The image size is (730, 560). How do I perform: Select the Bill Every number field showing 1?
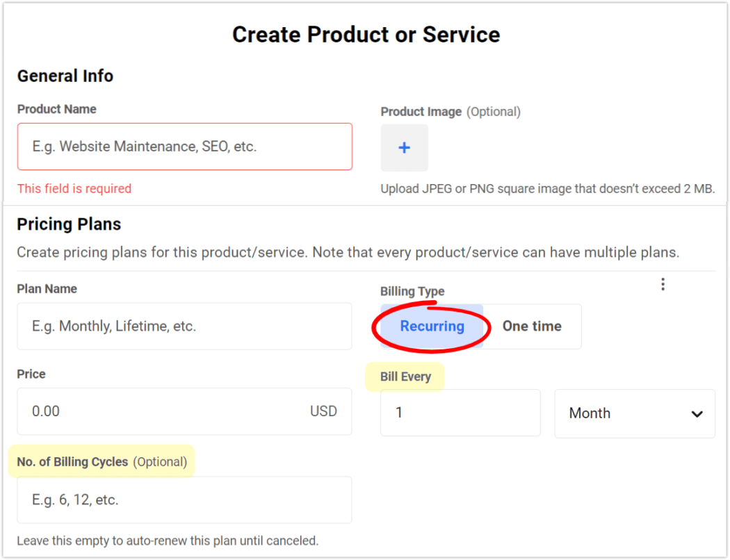click(460, 412)
